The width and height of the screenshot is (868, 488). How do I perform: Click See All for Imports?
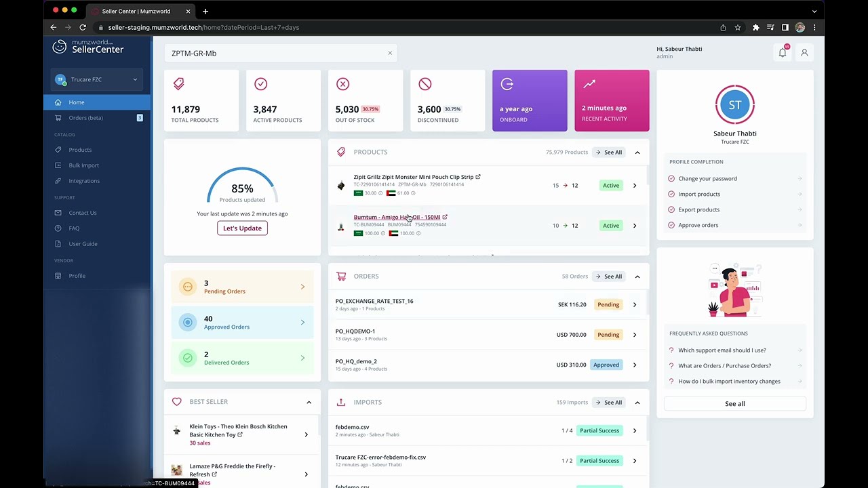point(609,403)
